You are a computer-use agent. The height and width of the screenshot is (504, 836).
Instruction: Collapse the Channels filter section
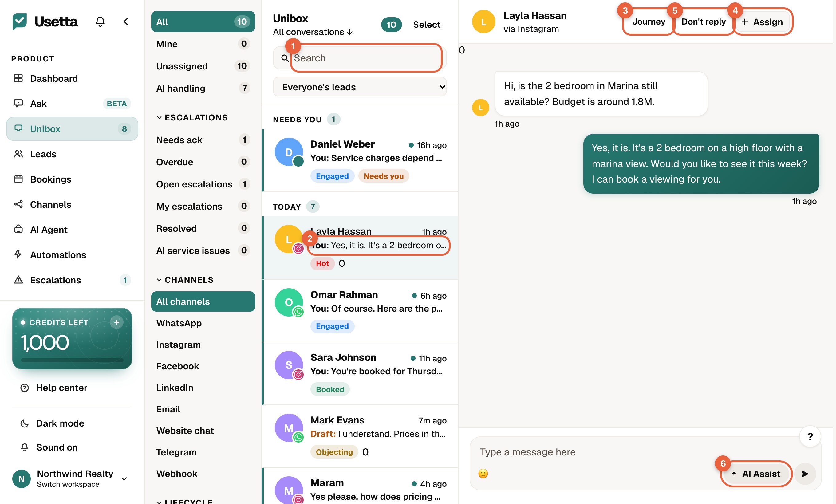[185, 280]
